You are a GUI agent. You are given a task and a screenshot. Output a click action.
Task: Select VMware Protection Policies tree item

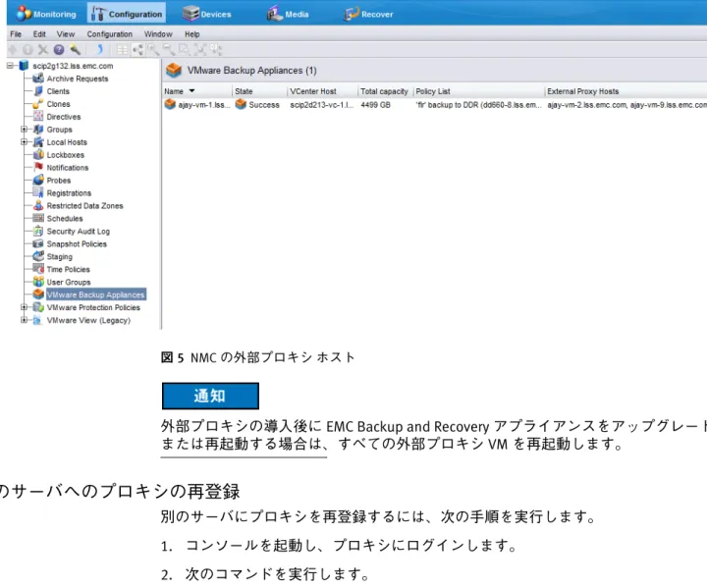[x=93, y=307]
